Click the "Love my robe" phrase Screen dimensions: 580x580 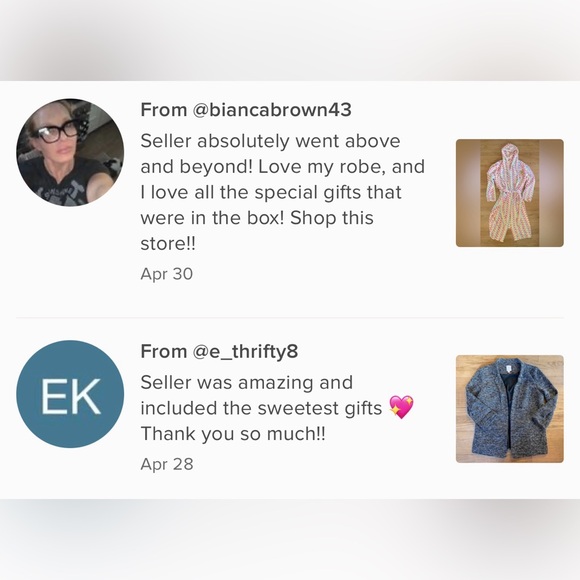tap(322, 167)
